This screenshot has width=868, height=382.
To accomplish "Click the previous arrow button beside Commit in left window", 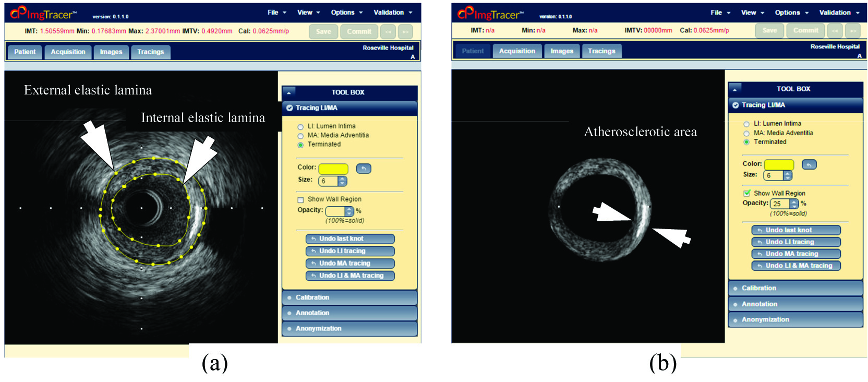I will (388, 32).
